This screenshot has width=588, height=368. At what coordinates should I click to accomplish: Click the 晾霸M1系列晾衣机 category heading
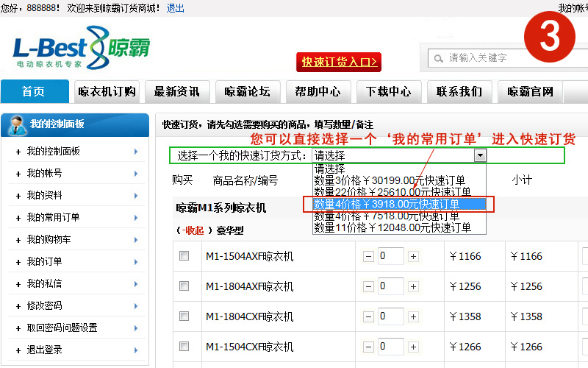221,208
